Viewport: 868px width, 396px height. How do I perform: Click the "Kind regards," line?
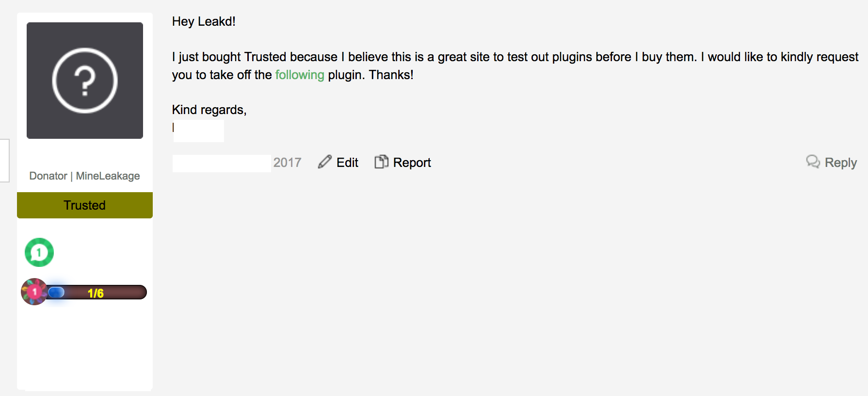(209, 110)
